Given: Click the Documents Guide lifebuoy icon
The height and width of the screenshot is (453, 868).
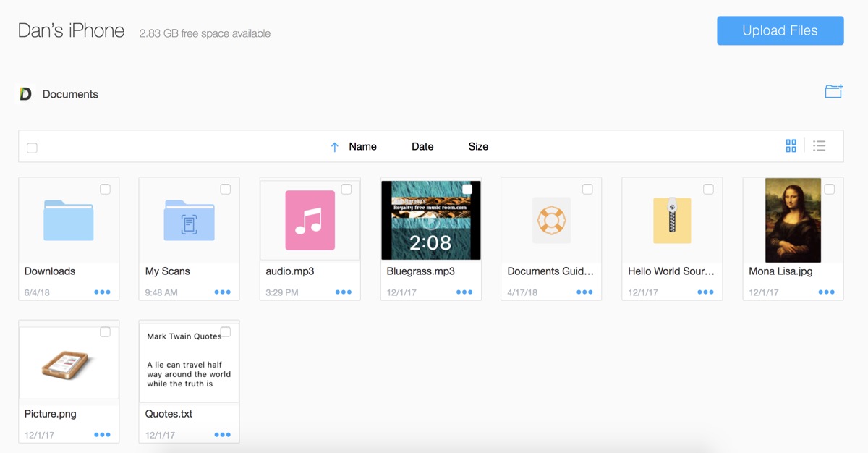Looking at the screenshot, I should 551,220.
